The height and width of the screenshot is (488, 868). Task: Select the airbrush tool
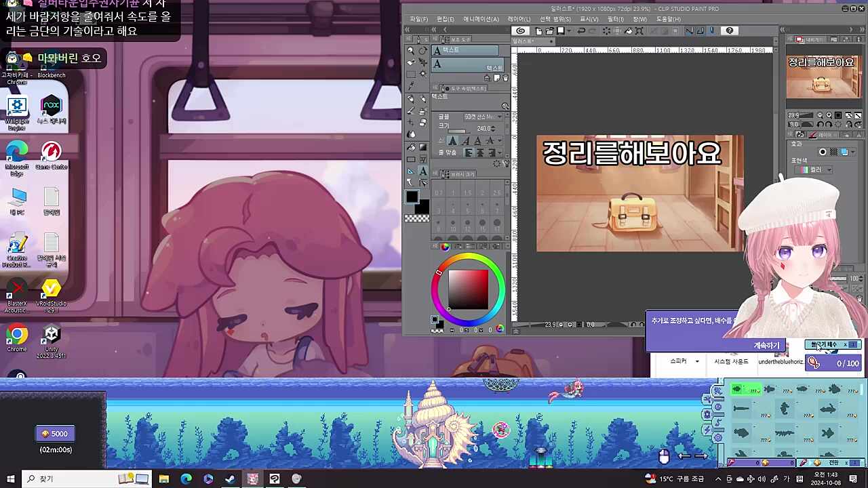[423, 111]
